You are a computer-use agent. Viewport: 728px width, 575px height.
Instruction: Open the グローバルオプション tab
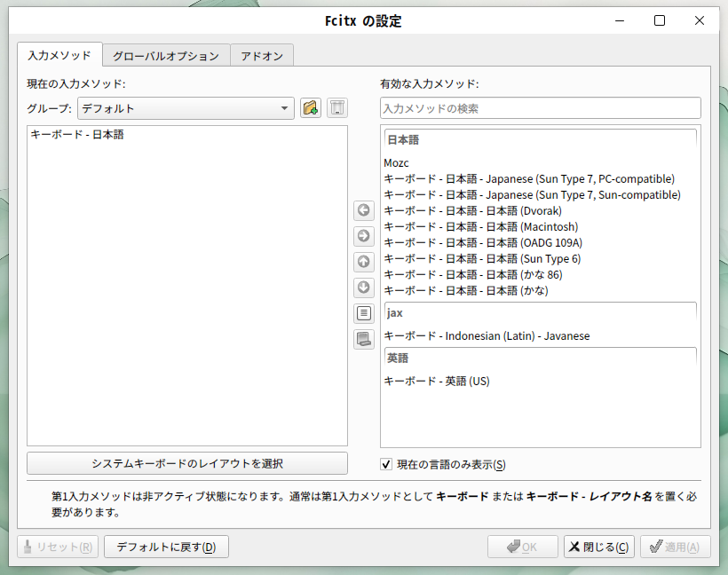click(x=166, y=56)
